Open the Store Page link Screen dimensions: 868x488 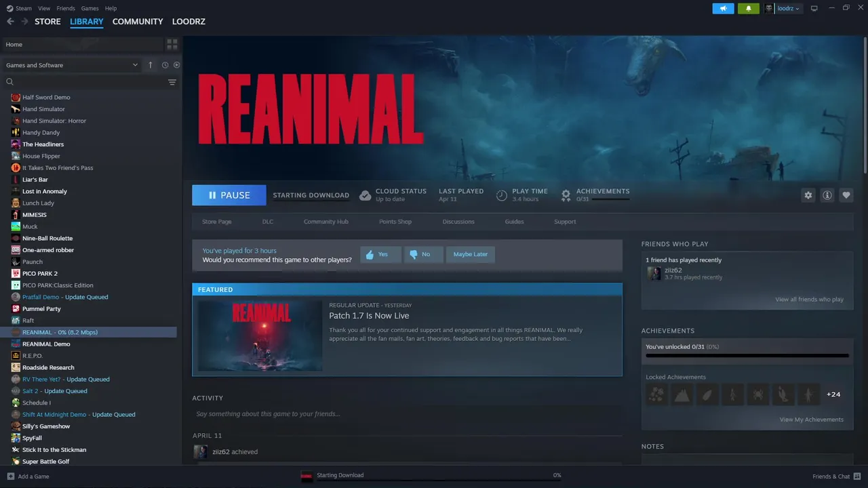[217, 222]
